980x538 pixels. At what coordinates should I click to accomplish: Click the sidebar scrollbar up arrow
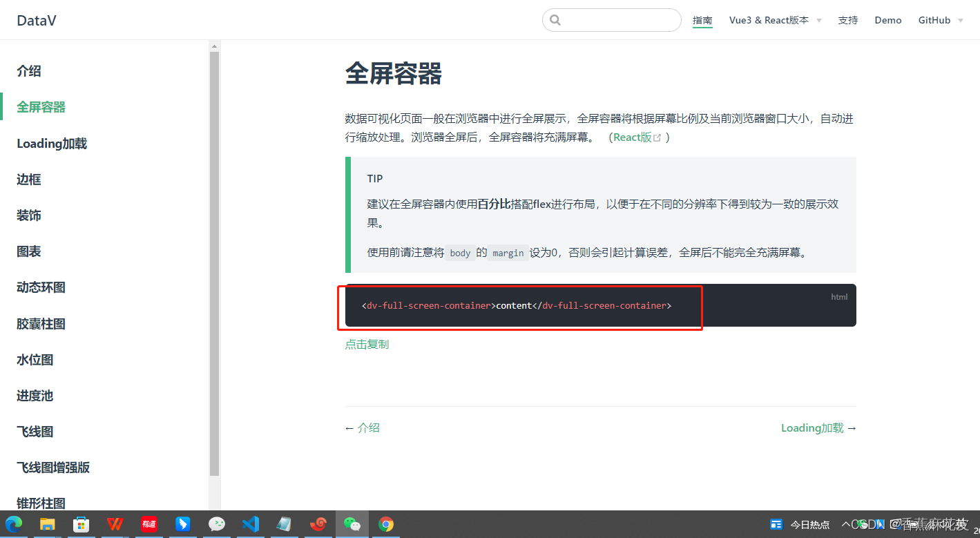(x=215, y=46)
